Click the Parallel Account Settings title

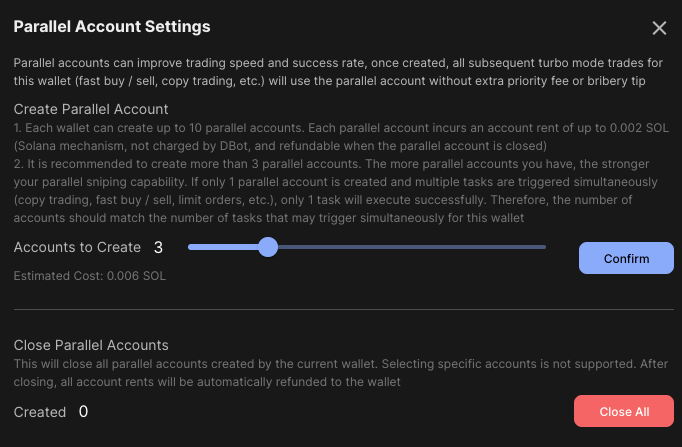112,27
